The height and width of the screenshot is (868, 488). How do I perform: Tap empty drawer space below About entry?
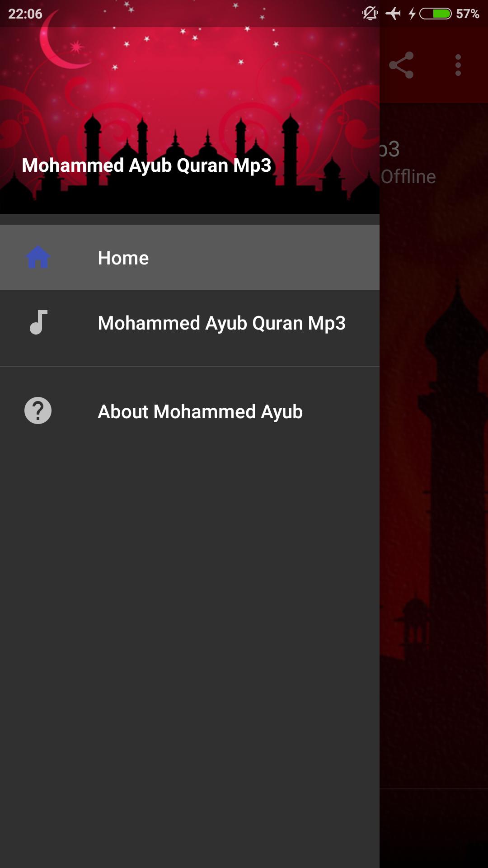pyautogui.click(x=190, y=656)
